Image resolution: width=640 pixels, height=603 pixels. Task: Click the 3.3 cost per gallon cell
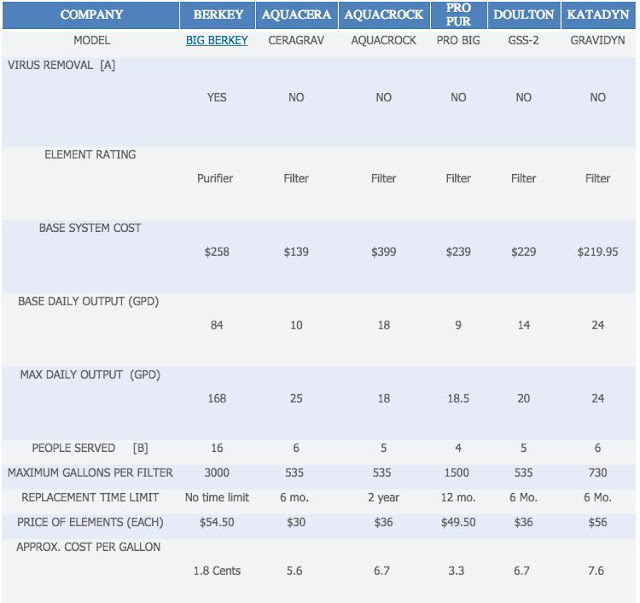tap(456, 571)
